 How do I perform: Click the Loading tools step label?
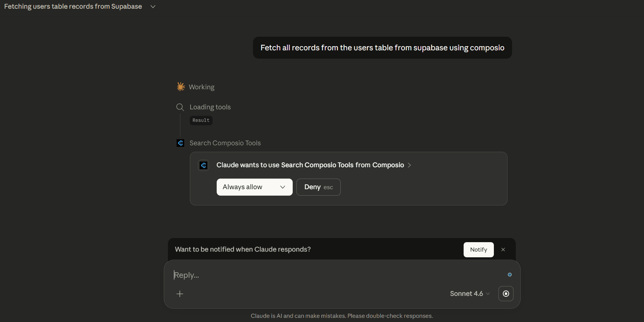[x=210, y=107]
